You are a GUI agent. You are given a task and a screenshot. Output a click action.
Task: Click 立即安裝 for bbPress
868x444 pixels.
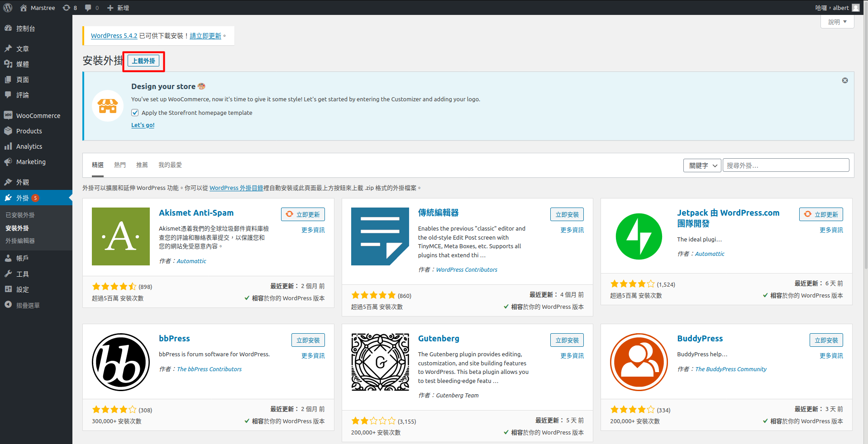308,340
